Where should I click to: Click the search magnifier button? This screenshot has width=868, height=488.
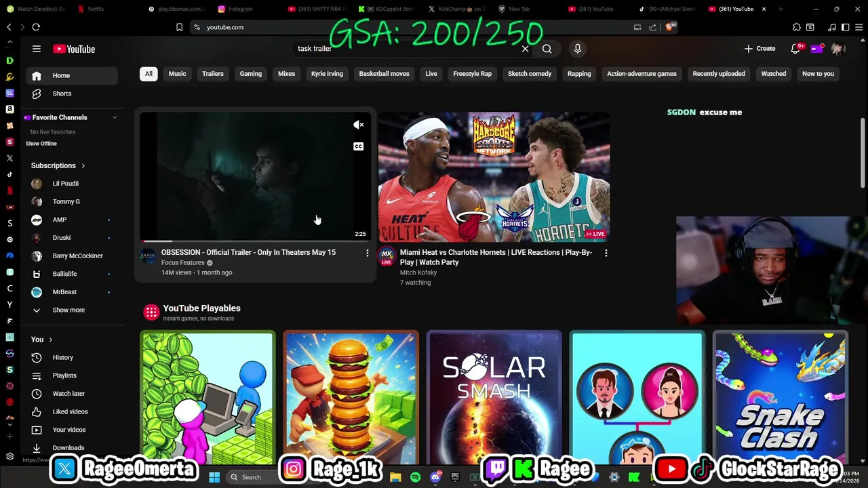point(547,49)
